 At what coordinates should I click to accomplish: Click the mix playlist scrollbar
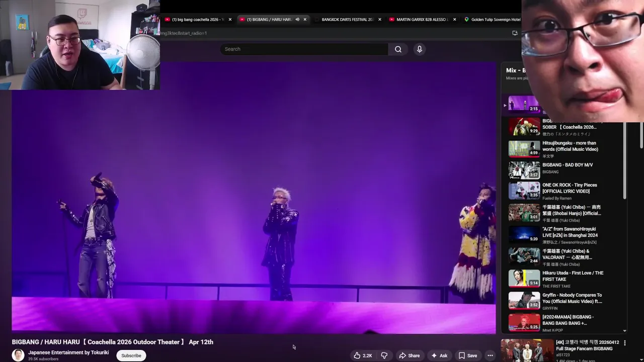point(625,160)
